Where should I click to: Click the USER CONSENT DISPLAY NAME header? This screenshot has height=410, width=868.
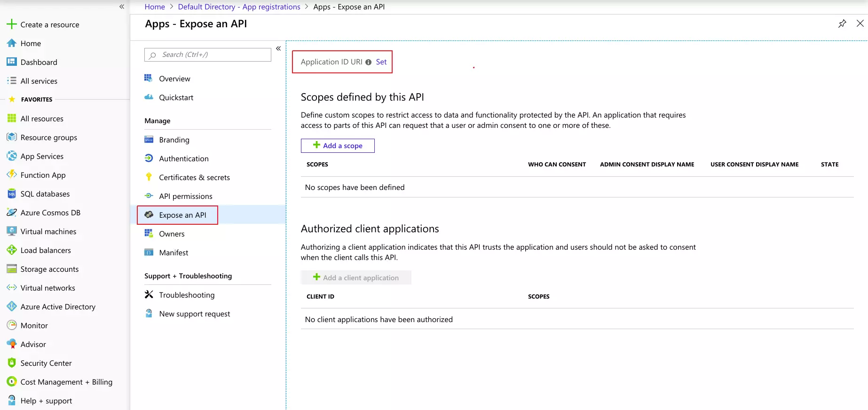[754, 165]
